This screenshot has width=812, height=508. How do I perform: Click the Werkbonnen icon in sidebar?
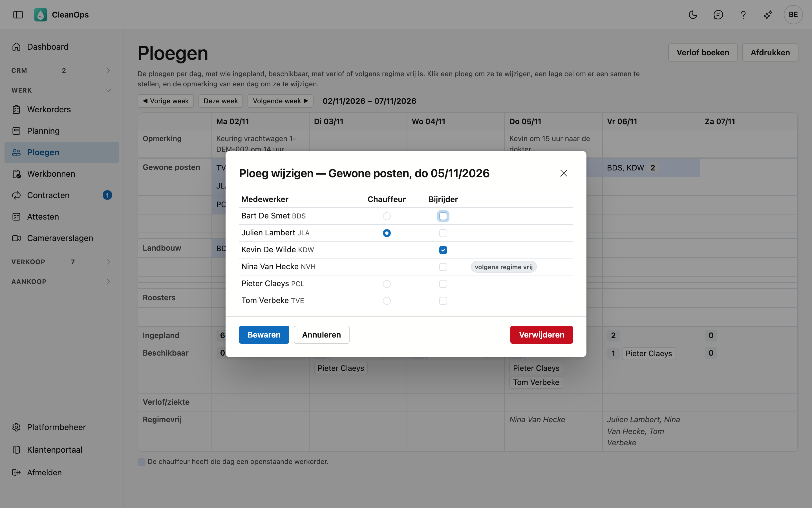[16, 174]
